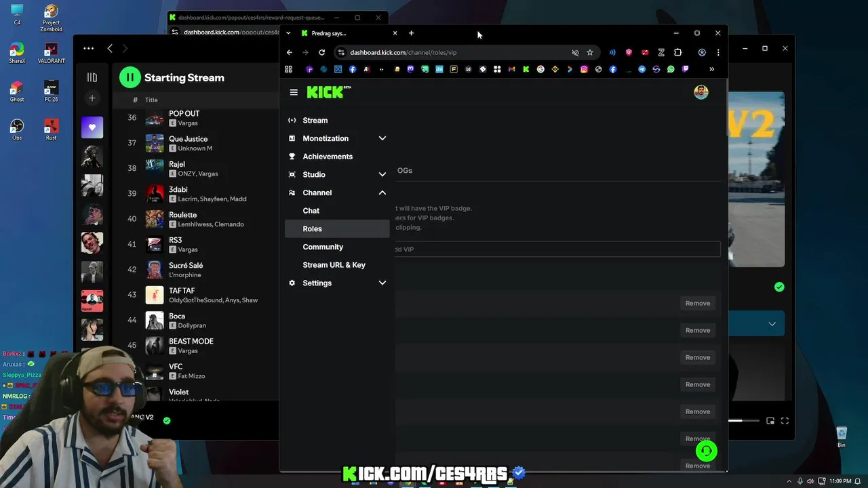Open the Spotify three-dot menu
868x488 pixels.
89,48
